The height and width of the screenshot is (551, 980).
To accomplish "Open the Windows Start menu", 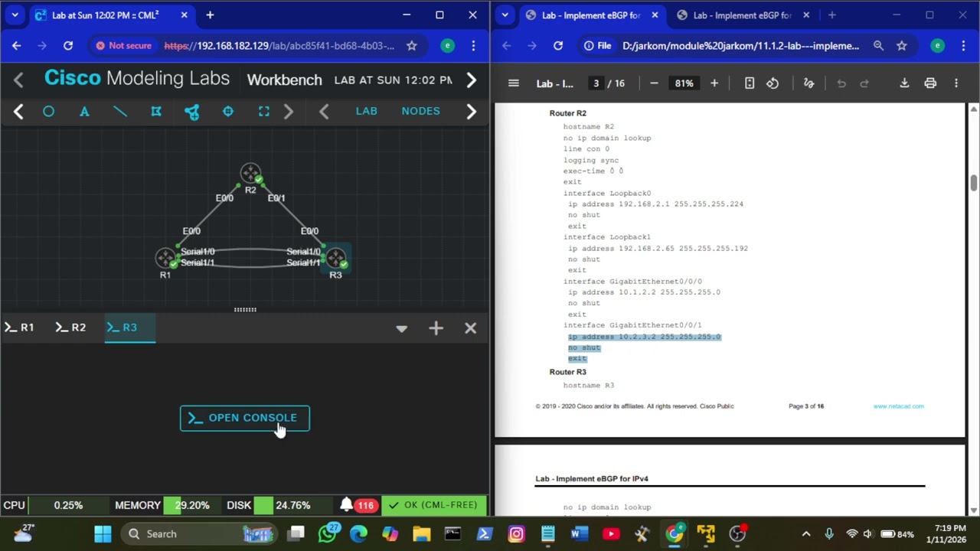I will click(x=103, y=534).
